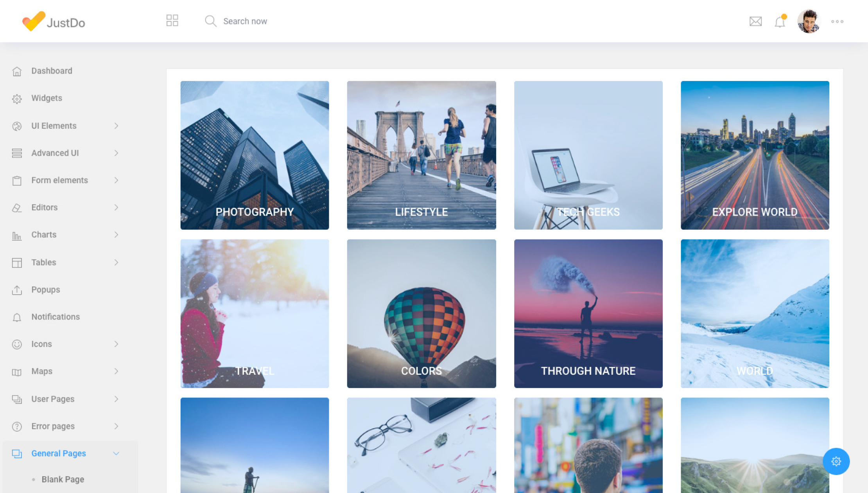Expand the UI Elements chevron
Screen dimensions: 868x493
116,126
